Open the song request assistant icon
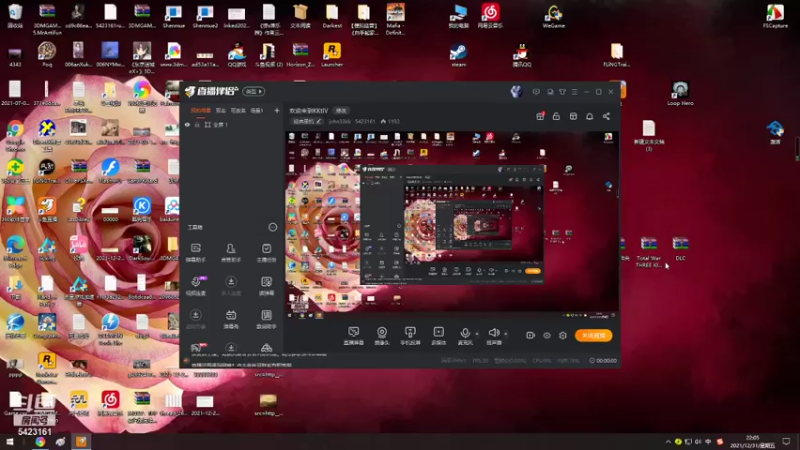This screenshot has width=800, height=450. click(266, 319)
